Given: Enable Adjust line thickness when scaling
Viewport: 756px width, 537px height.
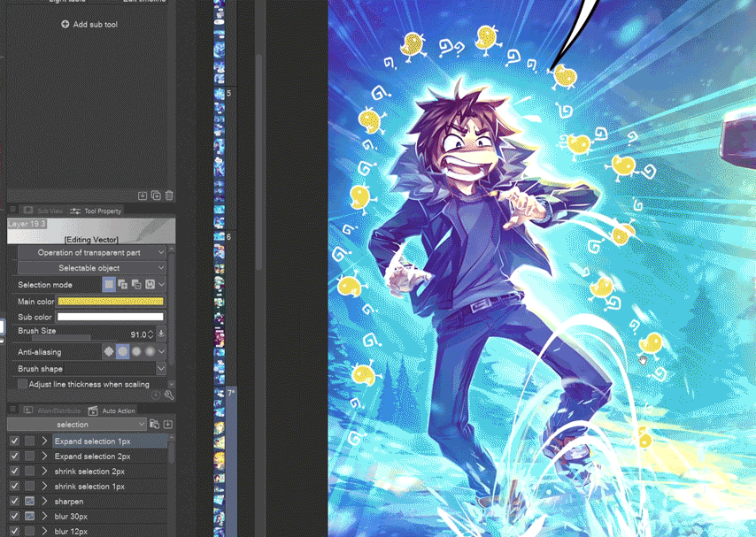Looking at the screenshot, I should 22,384.
